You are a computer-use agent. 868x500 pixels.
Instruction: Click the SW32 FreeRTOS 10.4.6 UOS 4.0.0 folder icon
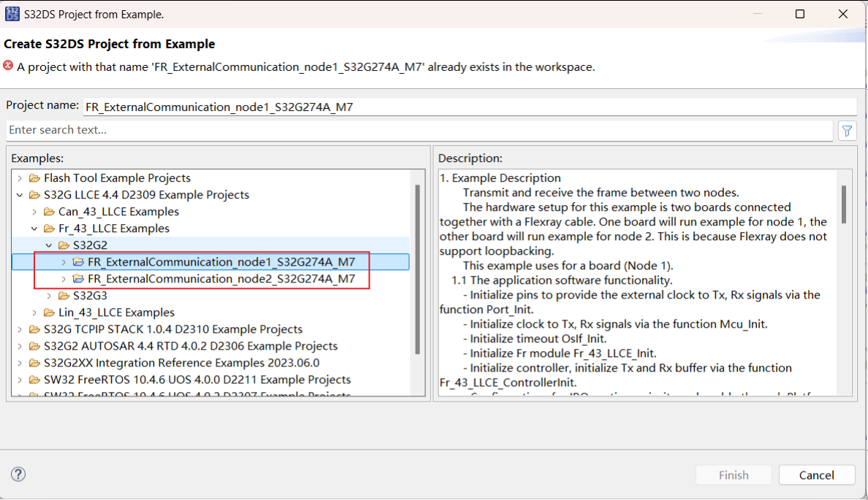[x=35, y=380]
